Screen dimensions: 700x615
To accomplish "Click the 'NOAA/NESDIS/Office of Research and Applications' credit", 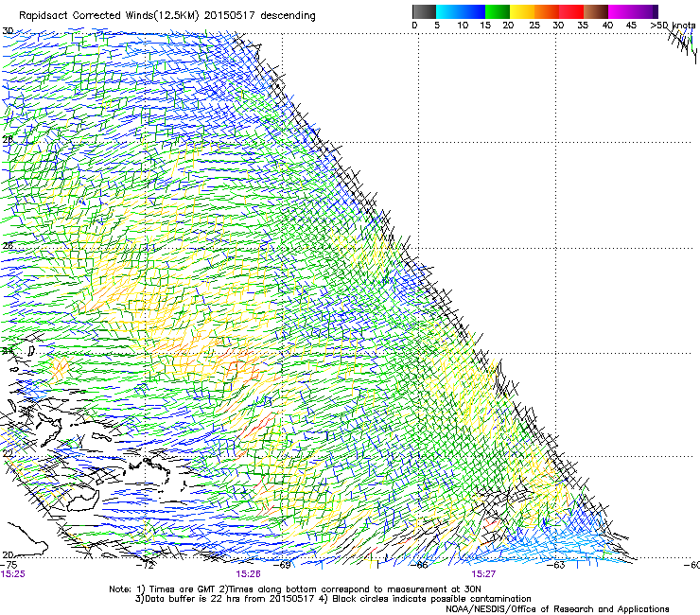I will click(x=557, y=609).
